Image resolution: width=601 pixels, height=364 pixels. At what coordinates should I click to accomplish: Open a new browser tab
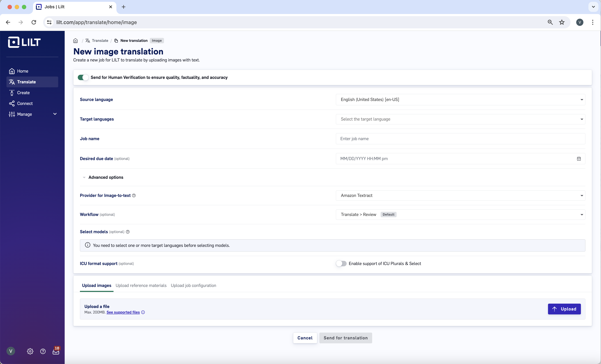(123, 7)
